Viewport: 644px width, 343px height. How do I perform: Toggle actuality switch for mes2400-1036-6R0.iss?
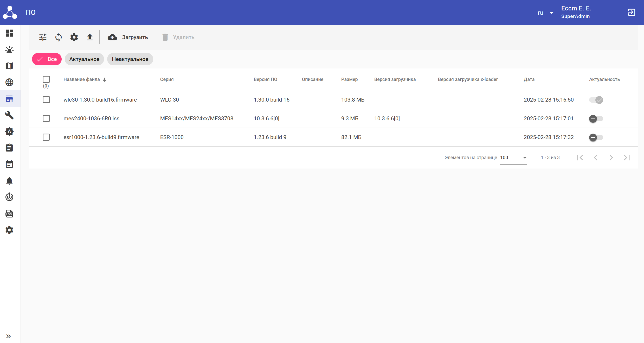[596, 119]
